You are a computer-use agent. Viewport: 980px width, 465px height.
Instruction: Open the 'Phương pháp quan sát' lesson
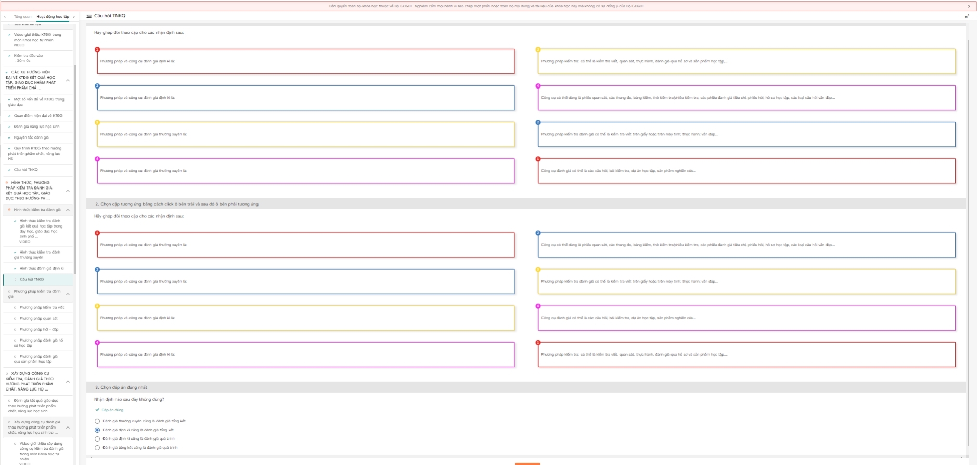point(38,318)
